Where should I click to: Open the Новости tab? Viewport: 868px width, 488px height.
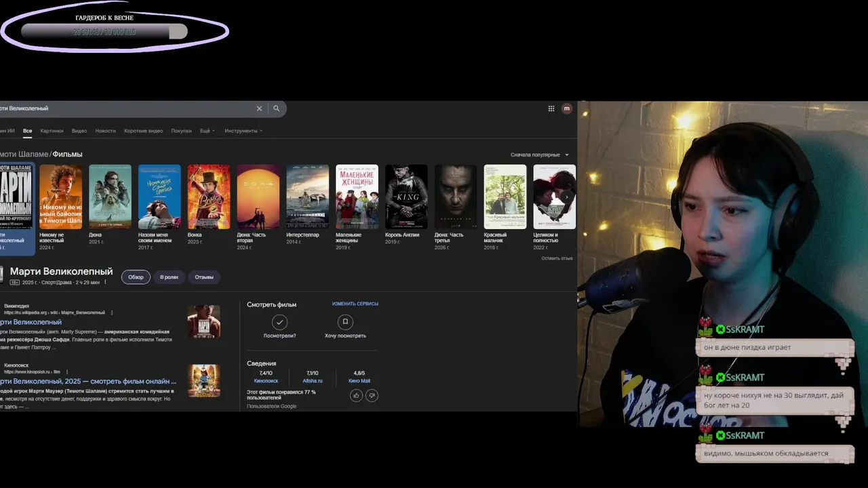click(x=105, y=131)
